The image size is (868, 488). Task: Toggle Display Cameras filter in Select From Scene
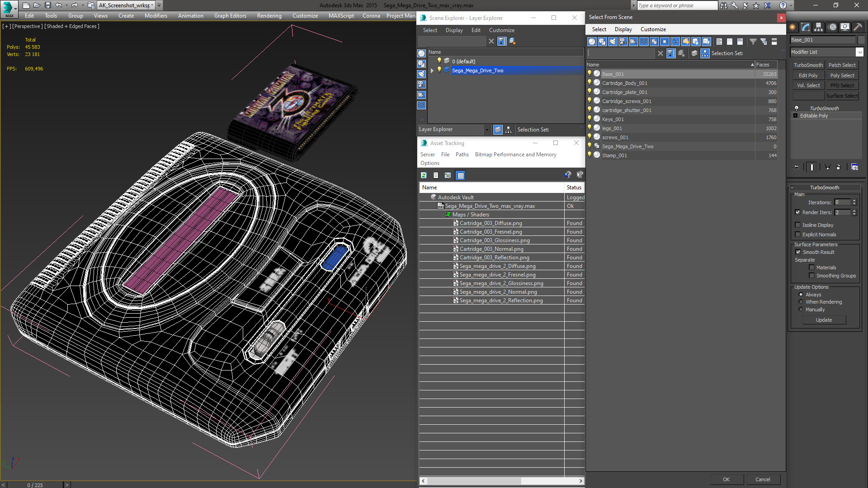pyautogui.click(x=623, y=42)
